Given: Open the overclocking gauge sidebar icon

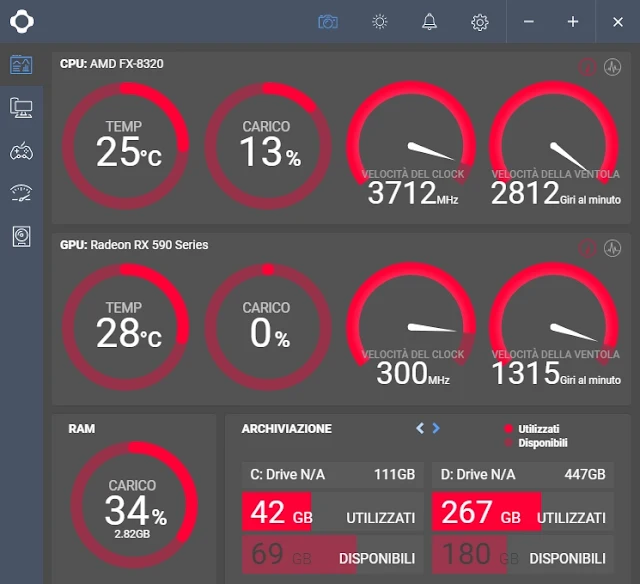Looking at the screenshot, I should pyautogui.click(x=21, y=193).
